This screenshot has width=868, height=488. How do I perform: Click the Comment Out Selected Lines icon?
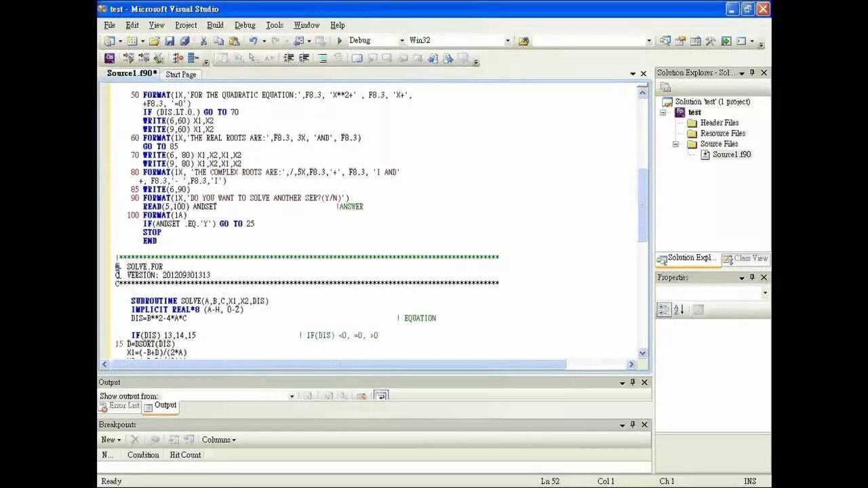tap(322, 58)
